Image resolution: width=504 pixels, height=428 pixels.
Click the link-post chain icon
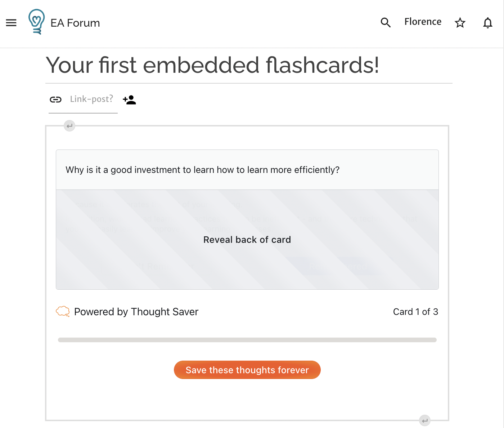click(55, 99)
